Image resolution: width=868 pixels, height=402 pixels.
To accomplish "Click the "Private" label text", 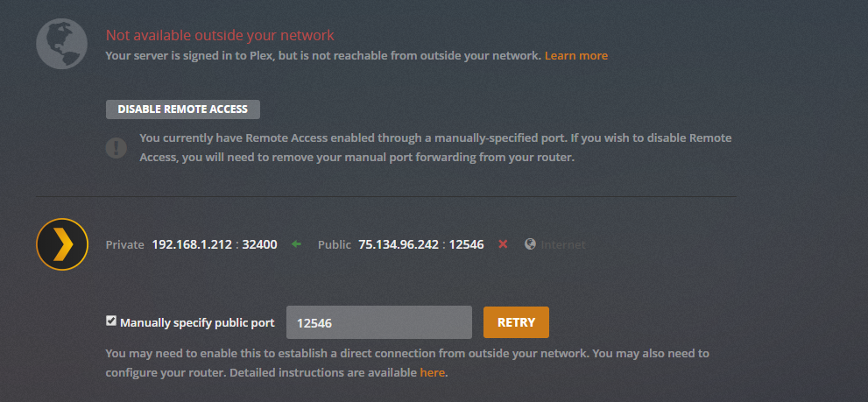I will [x=124, y=244].
